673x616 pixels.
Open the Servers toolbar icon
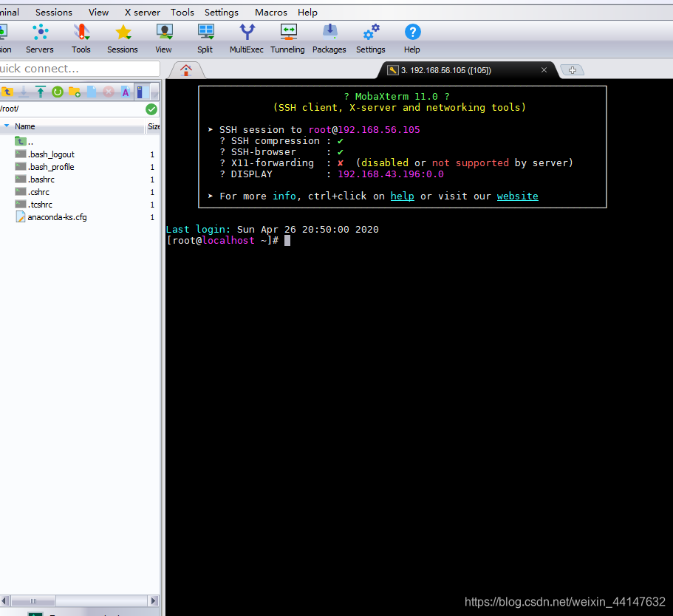[x=40, y=38]
